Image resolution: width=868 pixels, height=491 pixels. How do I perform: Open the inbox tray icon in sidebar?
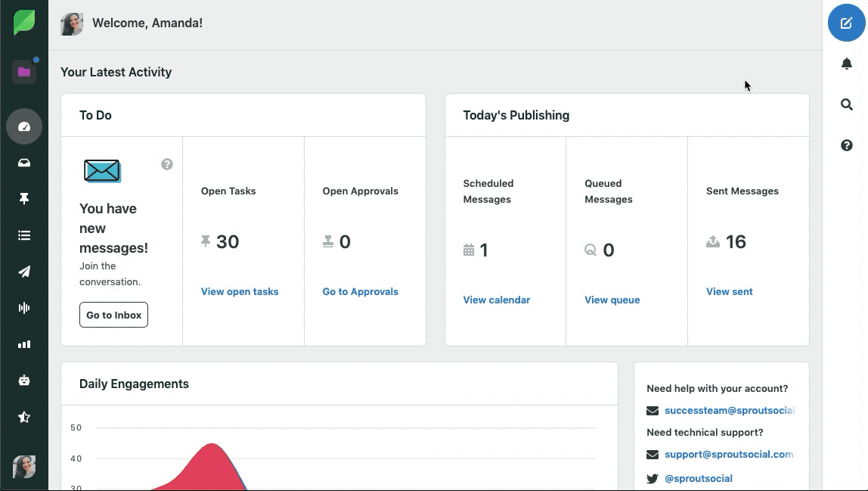(x=24, y=163)
